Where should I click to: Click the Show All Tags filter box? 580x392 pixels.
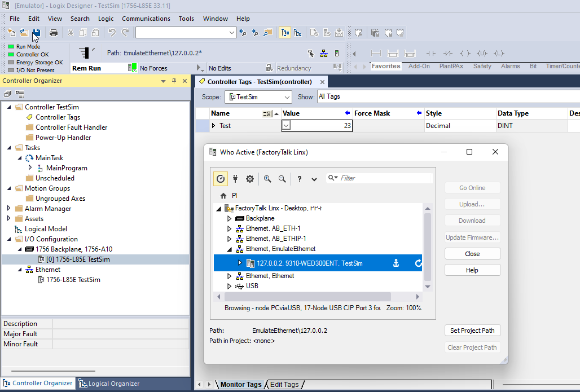449,96
